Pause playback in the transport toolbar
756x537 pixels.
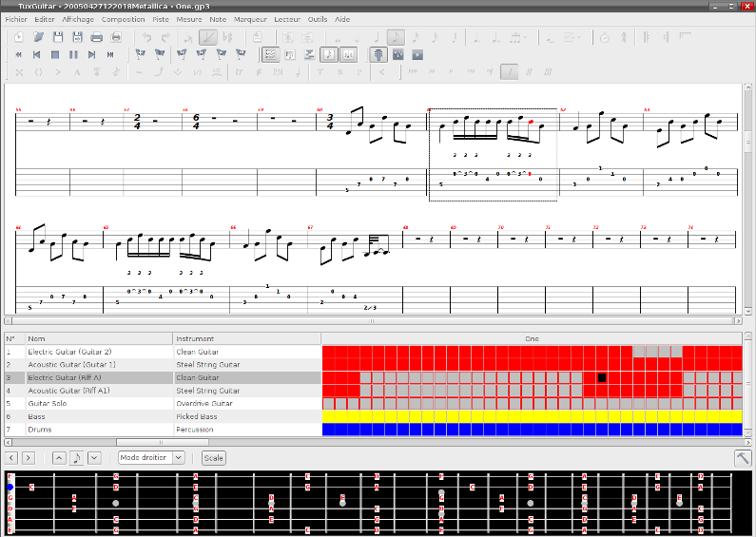click(x=73, y=55)
